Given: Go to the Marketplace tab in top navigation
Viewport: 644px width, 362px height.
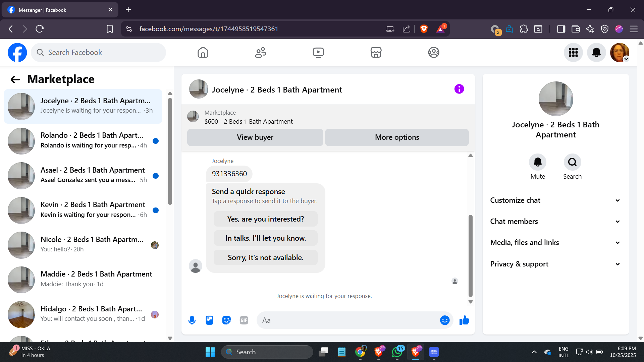Looking at the screenshot, I should click(x=376, y=52).
